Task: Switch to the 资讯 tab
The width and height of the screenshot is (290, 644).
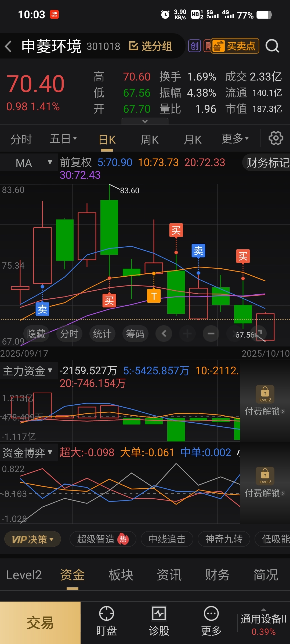Action: point(169,575)
